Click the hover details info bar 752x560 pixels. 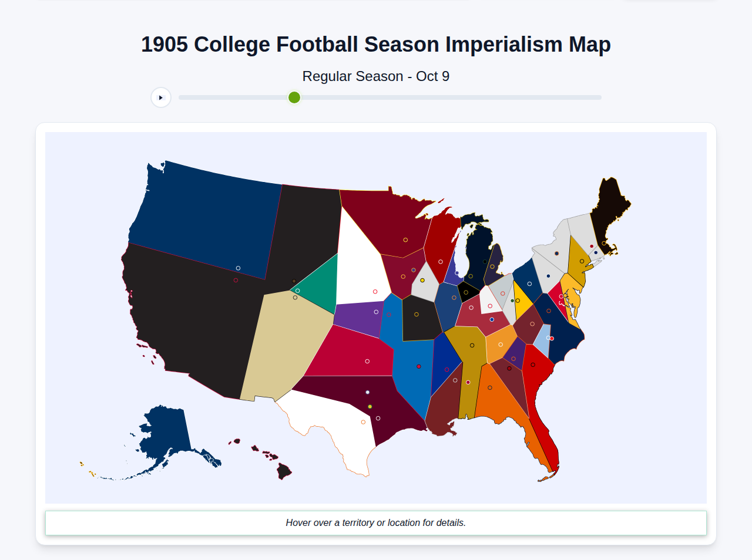[x=376, y=522]
